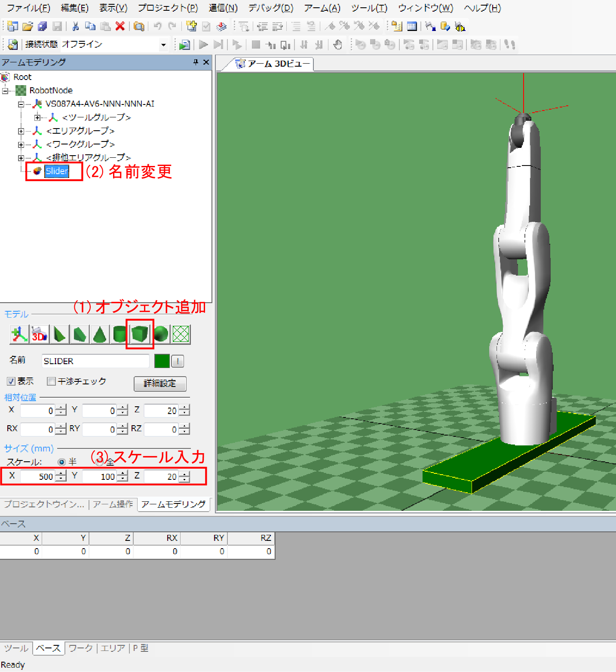Click the coordinate axes add icon
The width and height of the screenshot is (616, 672).
click(19, 334)
